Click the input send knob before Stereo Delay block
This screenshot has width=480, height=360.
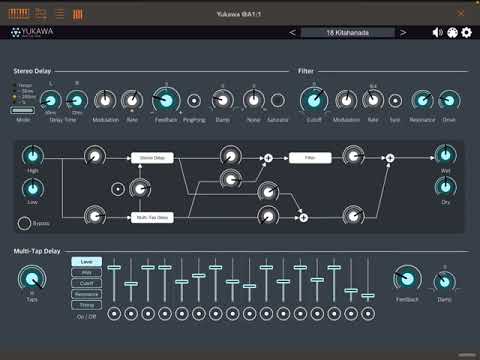click(95, 156)
